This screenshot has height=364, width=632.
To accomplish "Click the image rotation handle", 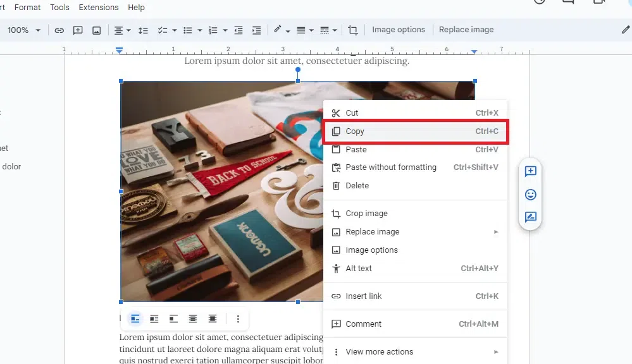I will click(x=298, y=70).
